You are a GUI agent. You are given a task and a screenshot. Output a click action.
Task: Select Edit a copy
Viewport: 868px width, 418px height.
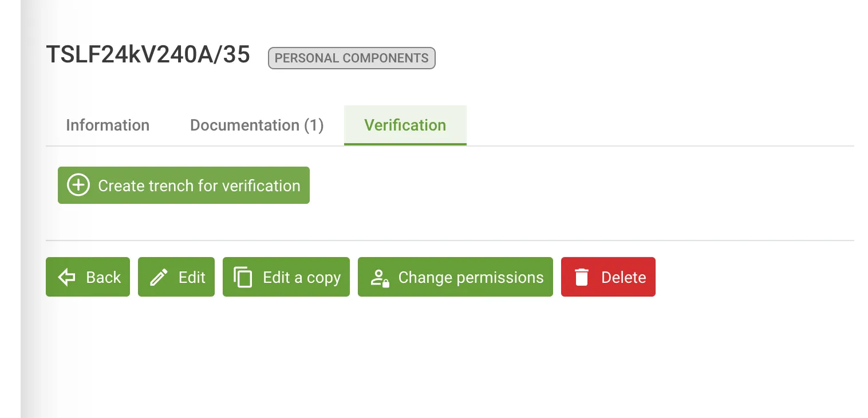pyautogui.click(x=286, y=277)
